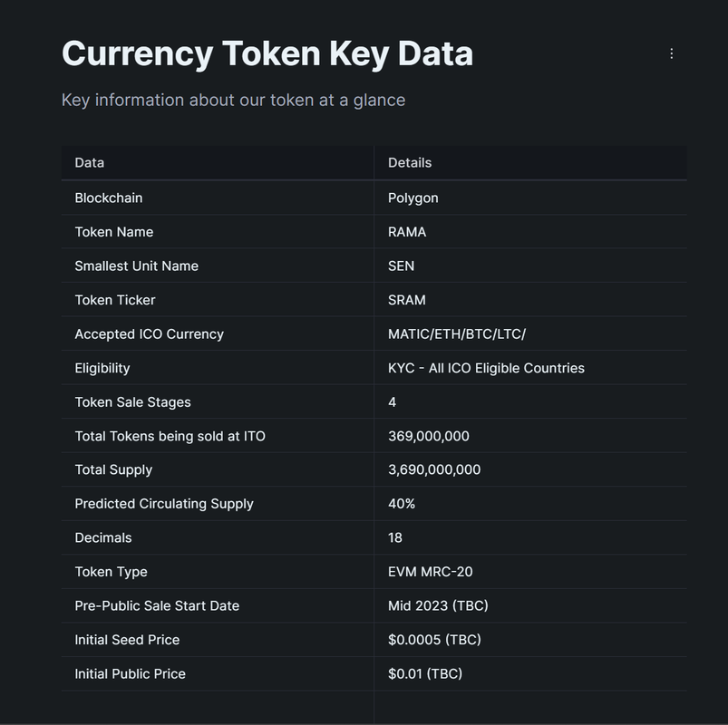This screenshot has width=728, height=725.
Task: Click the Predicted Circulating Supply label
Action: tap(164, 504)
